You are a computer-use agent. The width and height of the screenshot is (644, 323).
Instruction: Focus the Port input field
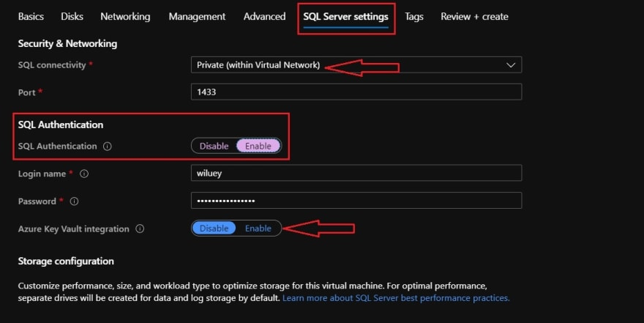tap(356, 92)
